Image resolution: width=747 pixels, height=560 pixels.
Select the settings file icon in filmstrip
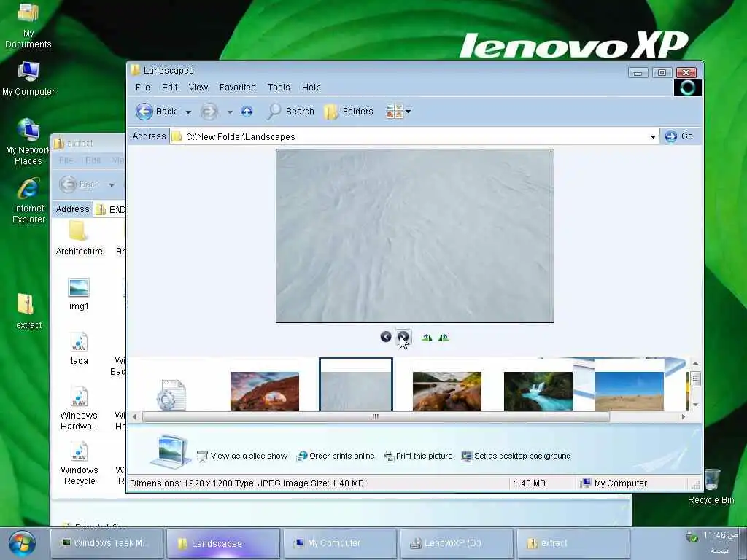(x=171, y=394)
